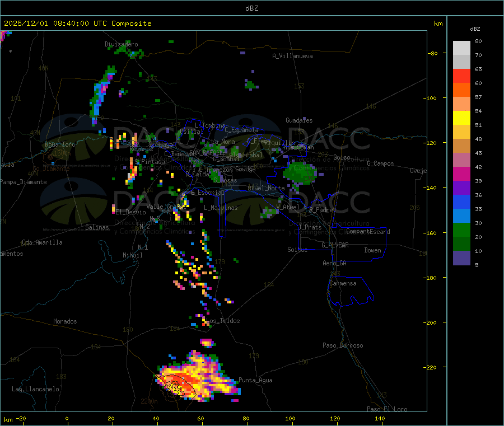Pick the bright green 20–30 dBZ swatch
Screen dimensions: 504x426
coord(461,230)
